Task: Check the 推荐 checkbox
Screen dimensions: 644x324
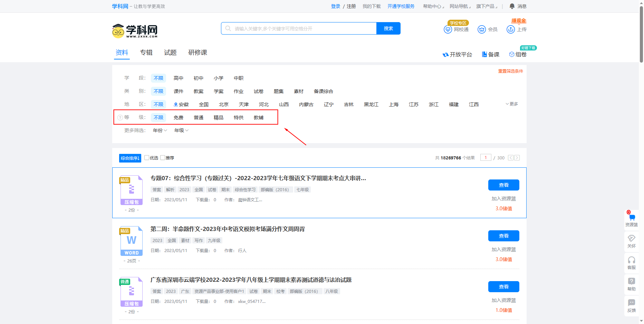Action: coord(163,158)
